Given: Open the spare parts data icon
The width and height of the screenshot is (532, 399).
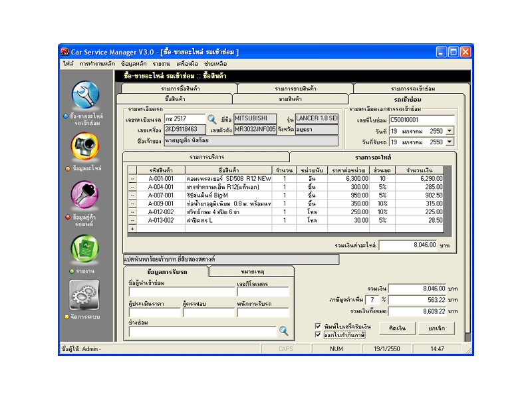Looking at the screenshot, I should 85,146.
